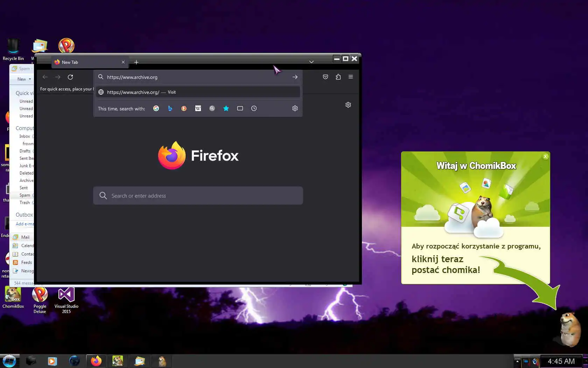
Task: Open the Windows Start orb
Action: tap(9, 361)
